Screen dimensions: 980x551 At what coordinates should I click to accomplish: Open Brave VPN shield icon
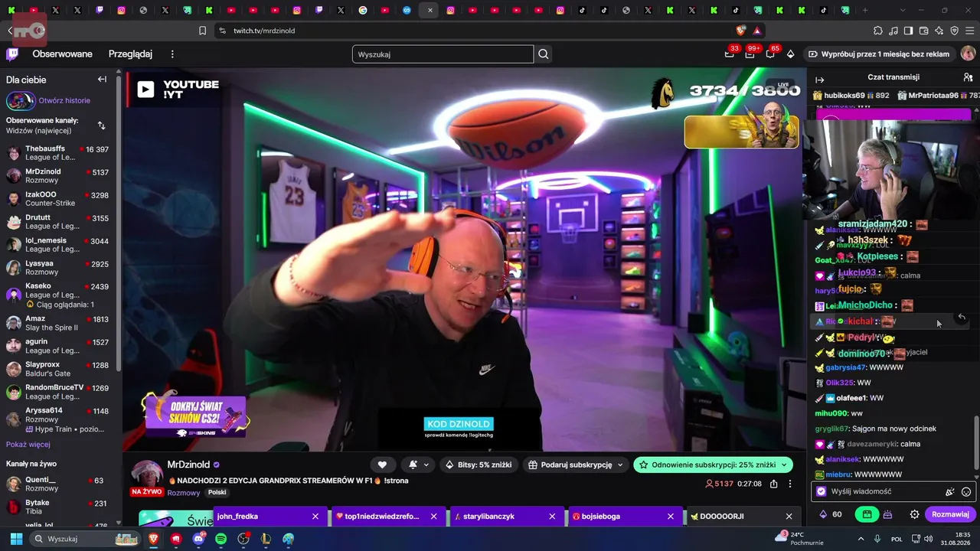click(x=955, y=31)
